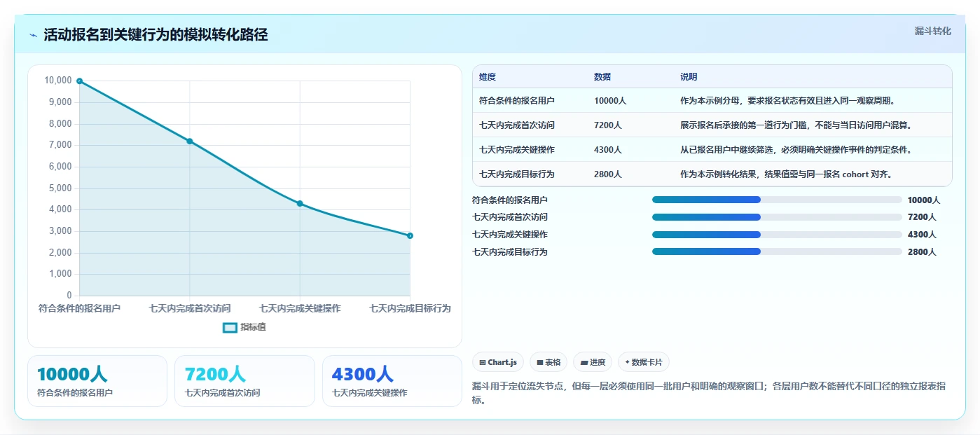
Task: Click table cell 七天内完成目标行为
Action: coord(517,174)
